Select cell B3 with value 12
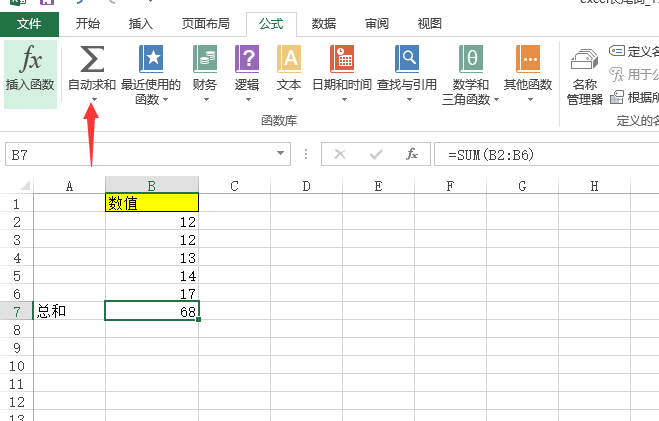 coord(152,239)
